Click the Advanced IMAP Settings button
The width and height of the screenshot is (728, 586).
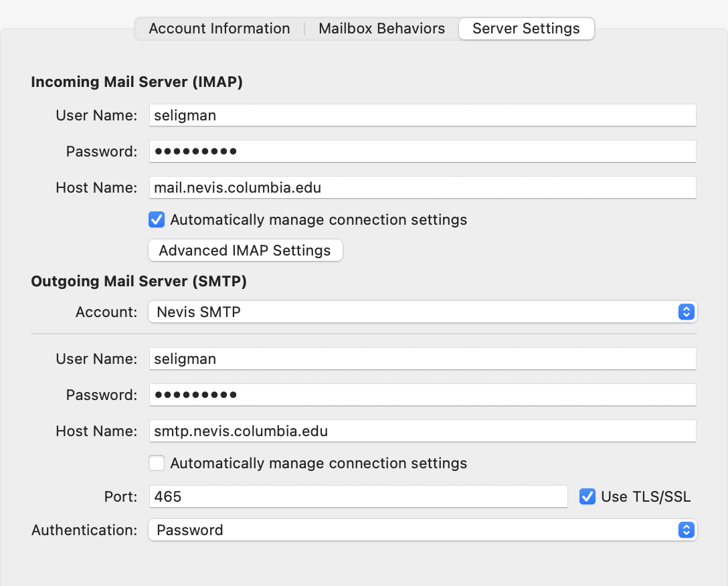pos(245,250)
